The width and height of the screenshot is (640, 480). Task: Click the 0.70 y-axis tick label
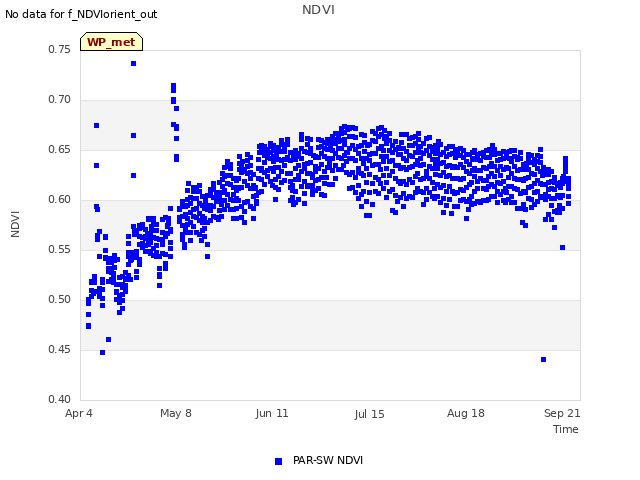pos(60,99)
